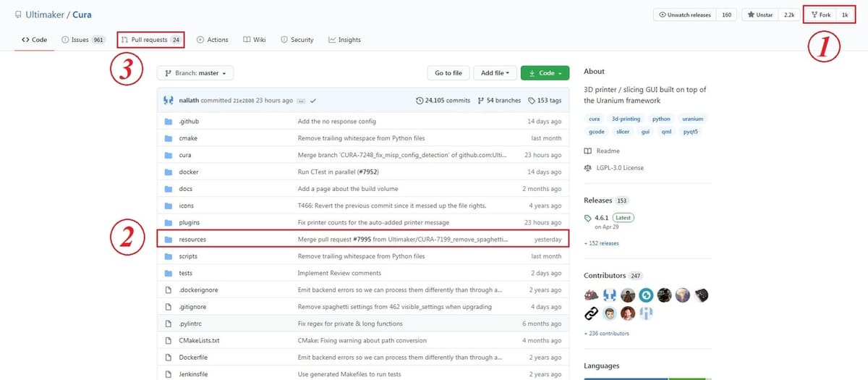
Task: Open the .github folder icon
Action: [x=168, y=122]
